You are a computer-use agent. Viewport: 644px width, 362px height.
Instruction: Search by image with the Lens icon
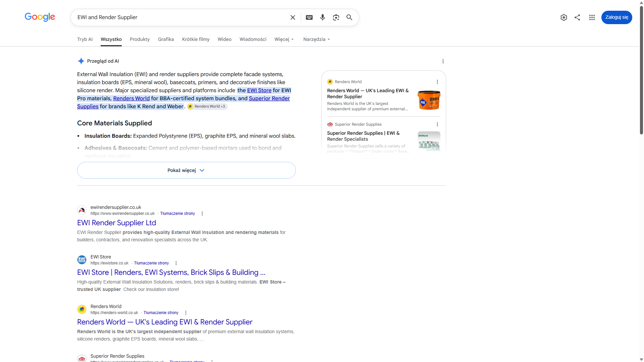336,17
